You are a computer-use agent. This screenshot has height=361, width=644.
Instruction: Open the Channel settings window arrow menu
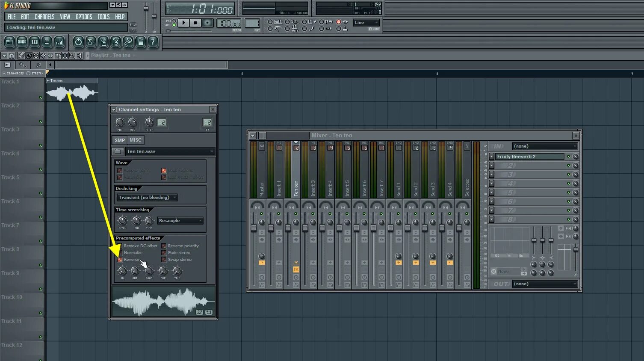[114, 110]
